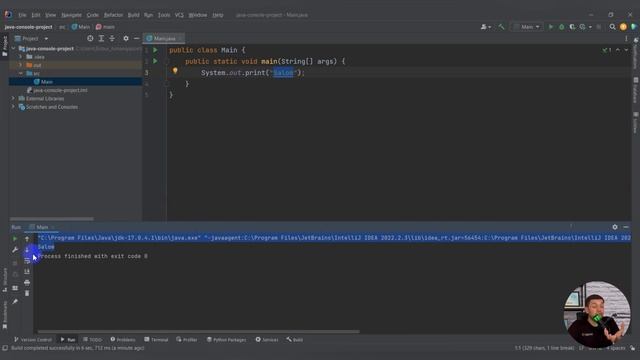Click the wrench icon in Run panel
The image size is (640, 360).
click(15, 249)
